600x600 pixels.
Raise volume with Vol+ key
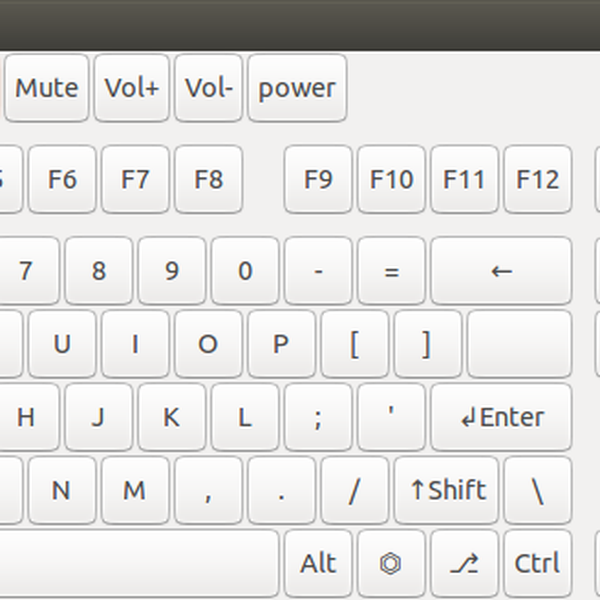click(x=132, y=88)
